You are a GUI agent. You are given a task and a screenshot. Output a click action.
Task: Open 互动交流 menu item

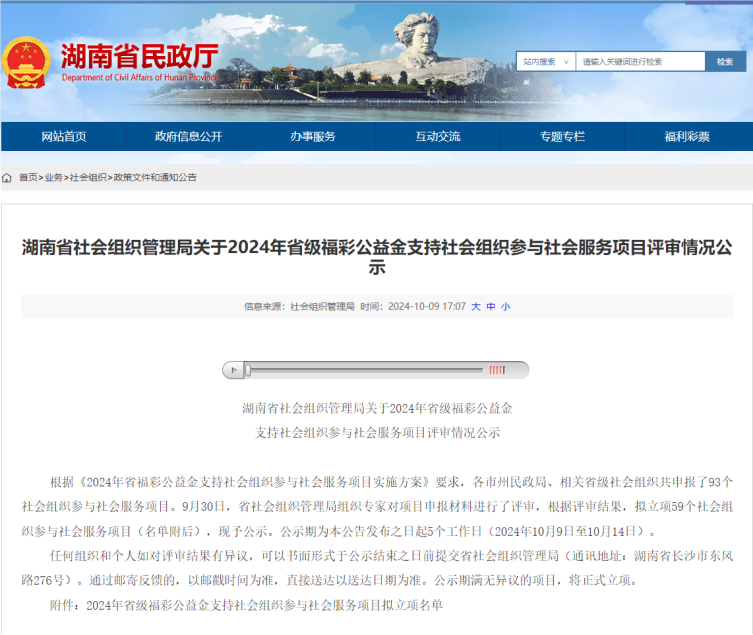click(437, 136)
